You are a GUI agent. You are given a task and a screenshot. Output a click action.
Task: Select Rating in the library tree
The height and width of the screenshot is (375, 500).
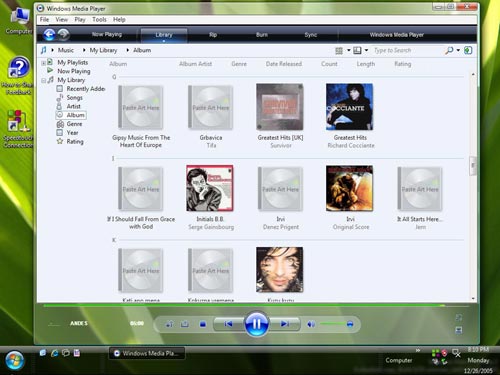coord(75,142)
